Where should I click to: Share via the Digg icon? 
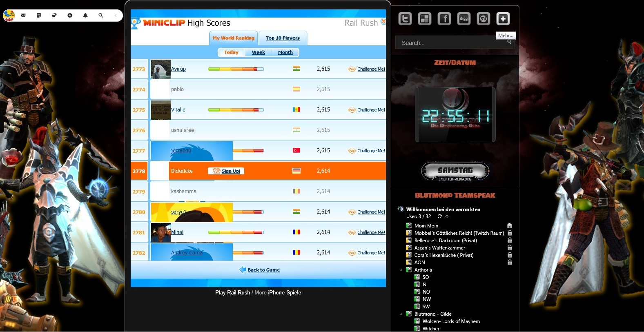[x=464, y=19]
